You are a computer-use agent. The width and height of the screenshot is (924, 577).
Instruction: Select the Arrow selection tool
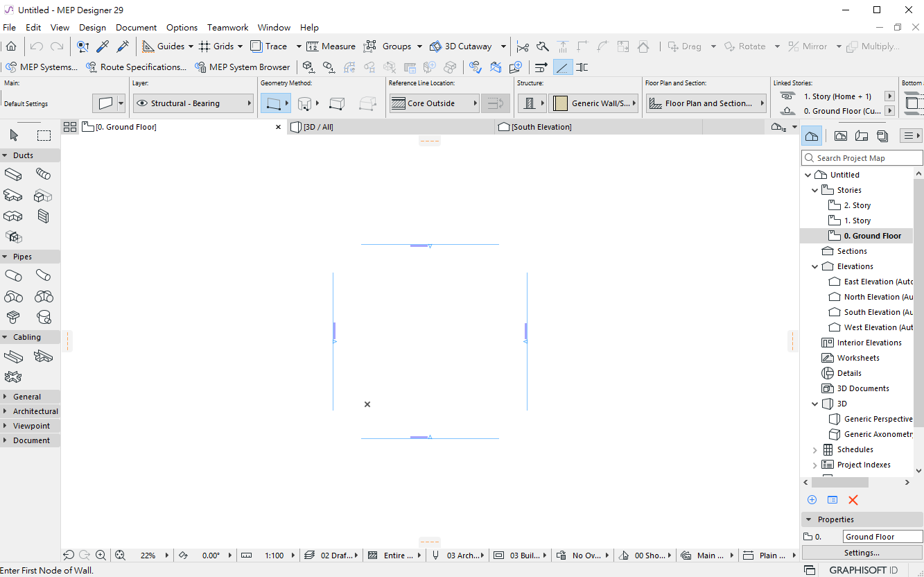[x=14, y=135]
